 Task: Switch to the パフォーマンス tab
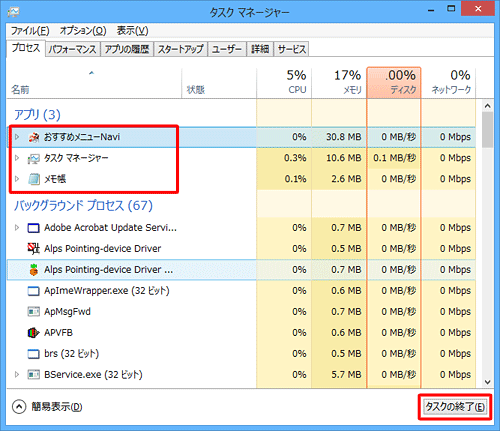(72, 49)
